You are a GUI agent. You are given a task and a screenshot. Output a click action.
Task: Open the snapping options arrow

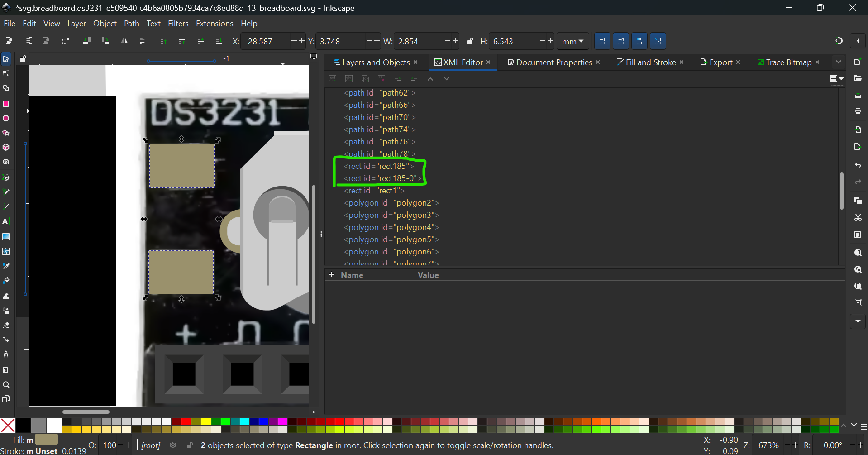coord(858,41)
